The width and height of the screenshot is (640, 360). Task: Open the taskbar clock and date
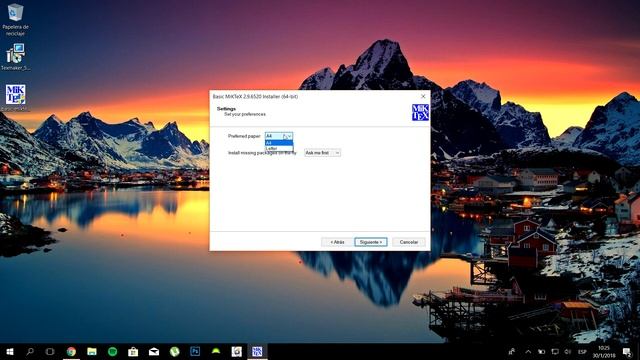coord(604,351)
